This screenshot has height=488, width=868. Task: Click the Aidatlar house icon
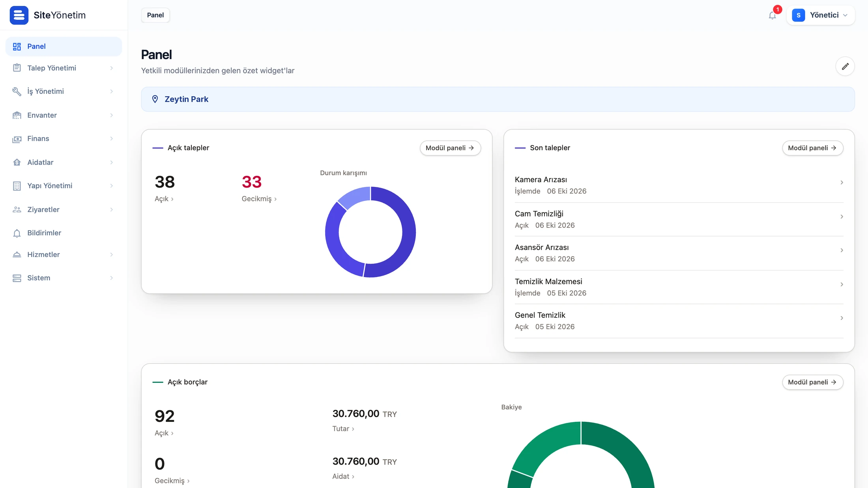tap(17, 162)
